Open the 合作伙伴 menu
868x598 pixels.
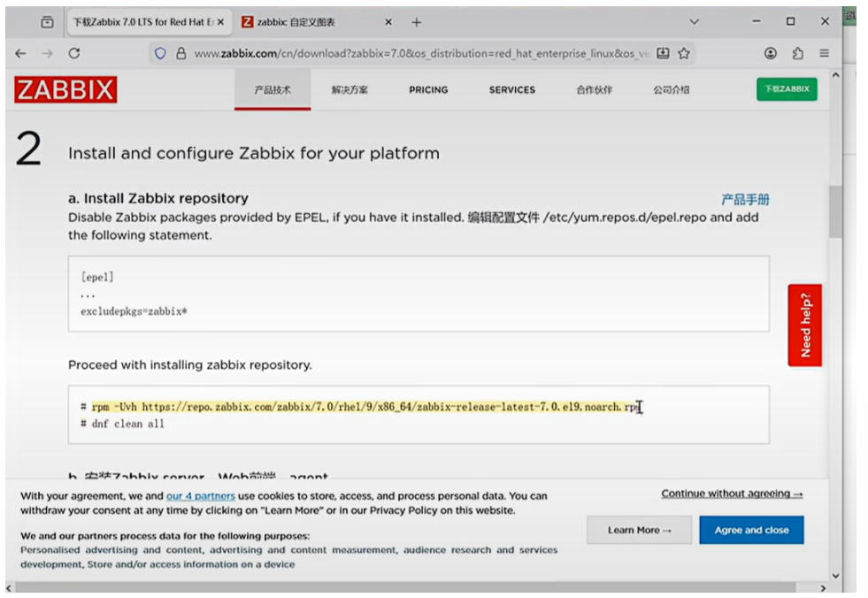tap(594, 89)
